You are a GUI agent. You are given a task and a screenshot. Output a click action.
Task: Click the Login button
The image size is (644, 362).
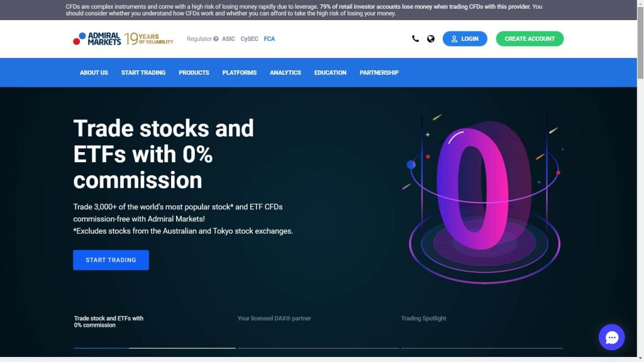coord(465,38)
